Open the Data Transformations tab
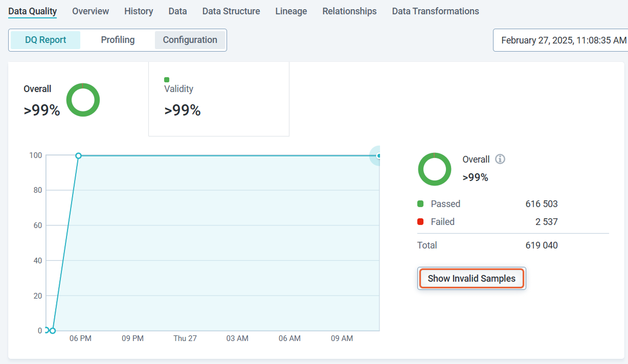 435,11
